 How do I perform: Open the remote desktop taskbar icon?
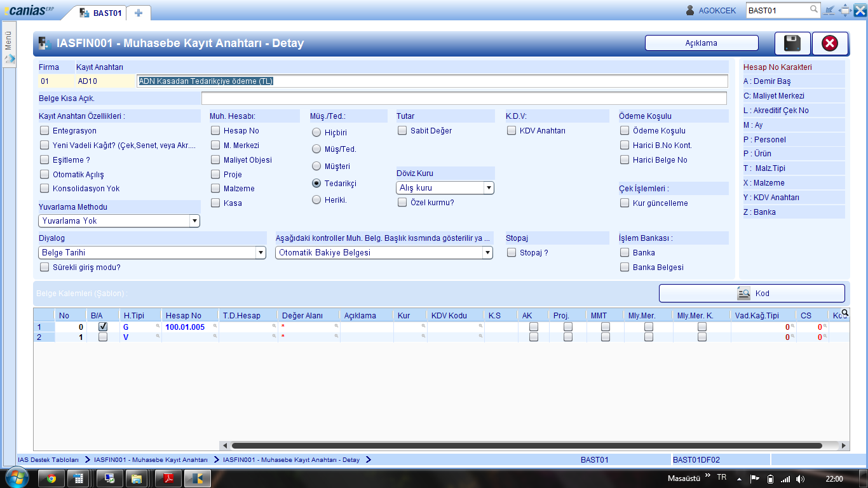pyautogui.click(x=110, y=478)
